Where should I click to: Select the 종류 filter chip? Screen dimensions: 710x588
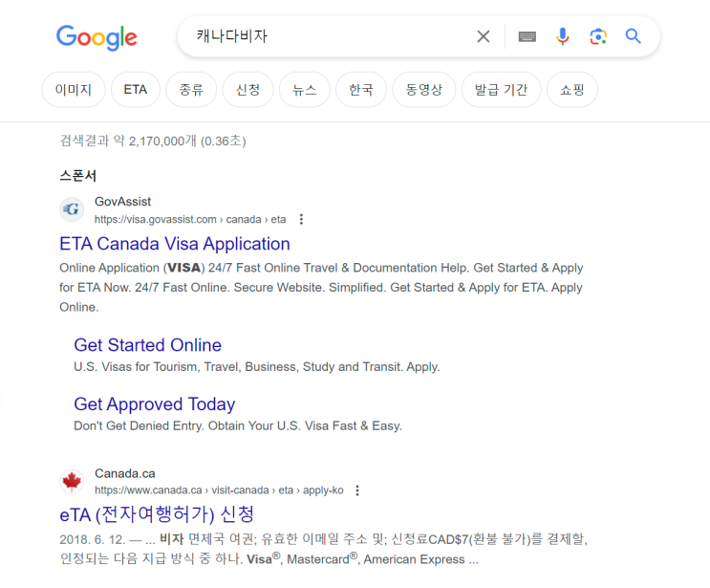(x=191, y=90)
